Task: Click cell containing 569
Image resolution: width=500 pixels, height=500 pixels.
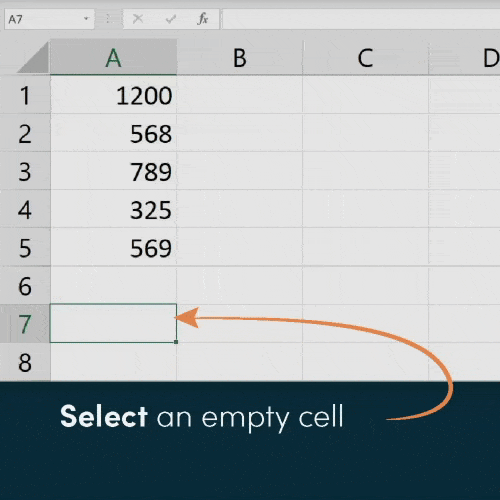Action: coord(113,247)
